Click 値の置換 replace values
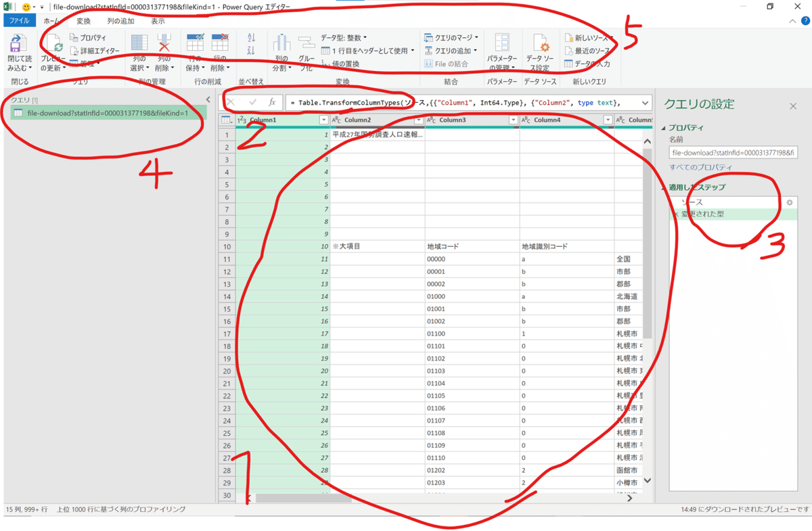The image size is (812, 531). 340,64
